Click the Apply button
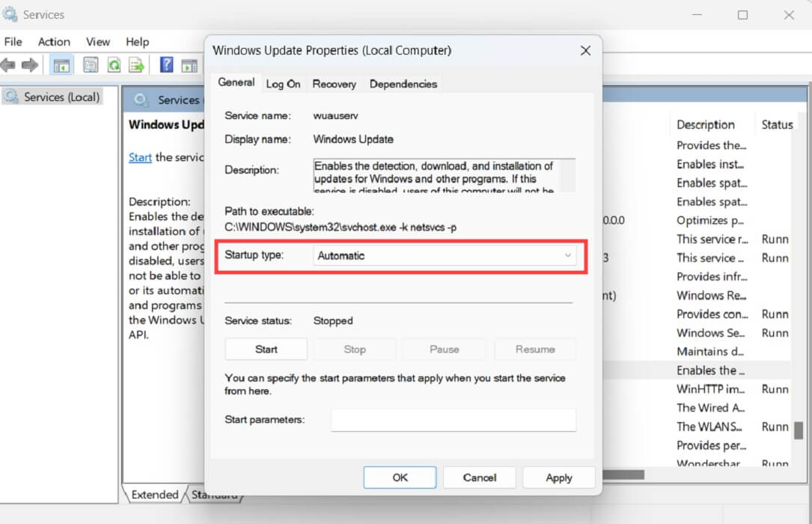Viewport: 812px width, 524px height. pyautogui.click(x=558, y=477)
